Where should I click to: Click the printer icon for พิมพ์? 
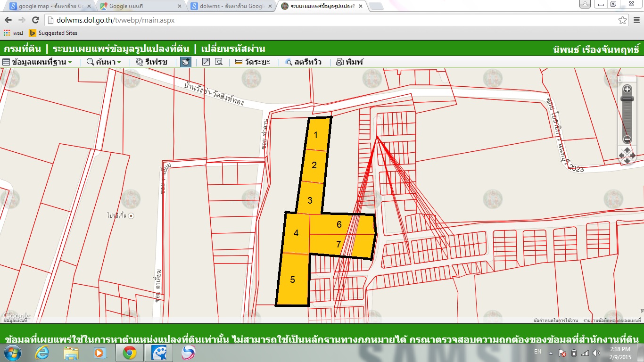click(x=339, y=62)
